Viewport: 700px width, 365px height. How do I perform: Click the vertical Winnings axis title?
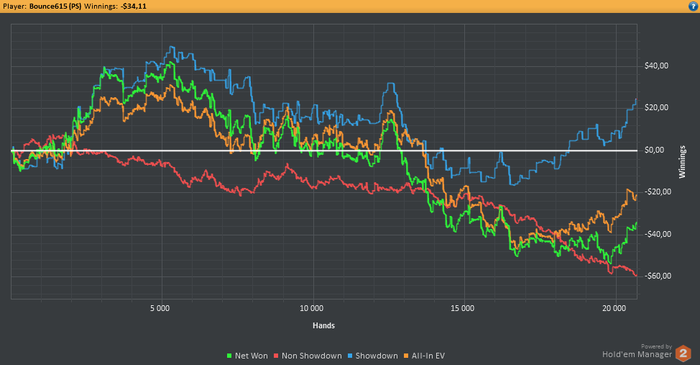click(682, 162)
